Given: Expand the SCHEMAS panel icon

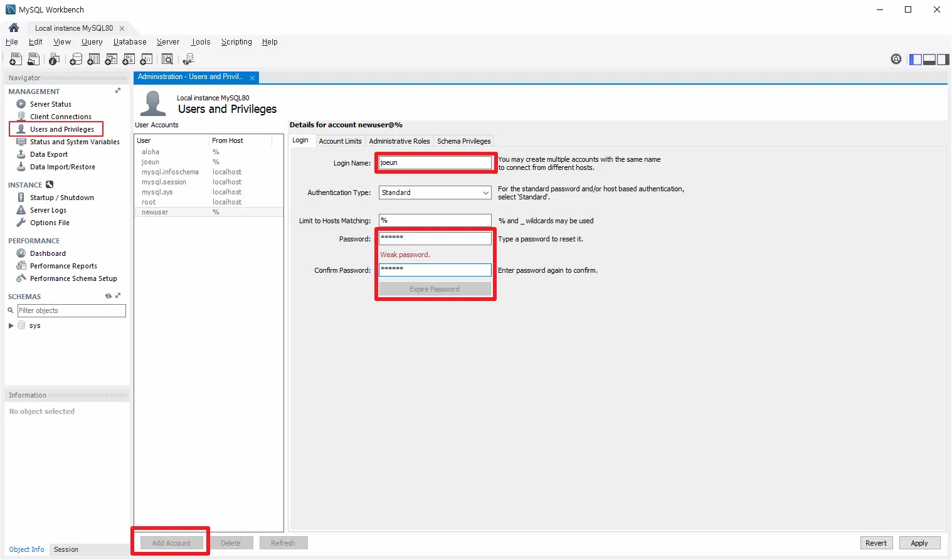Looking at the screenshot, I should click(118, 295).
